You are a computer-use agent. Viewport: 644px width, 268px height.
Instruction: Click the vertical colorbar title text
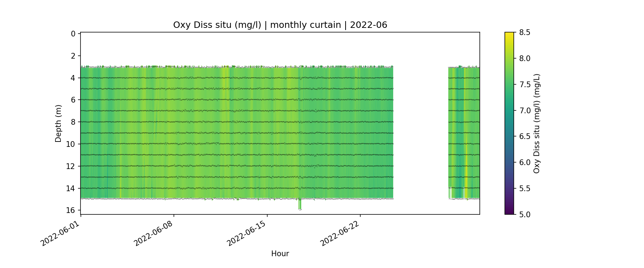[536, 123]
